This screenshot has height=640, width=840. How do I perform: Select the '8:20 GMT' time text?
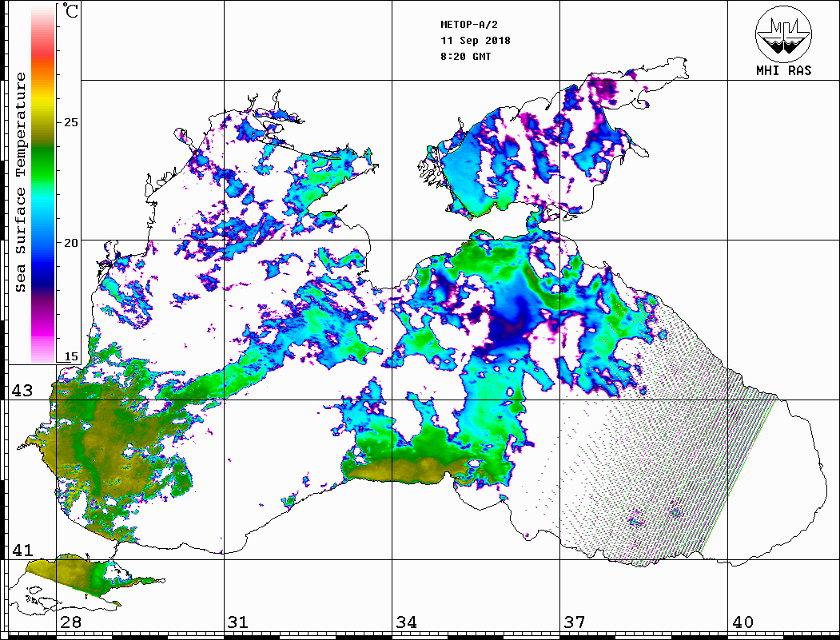(x=466, y=57)
